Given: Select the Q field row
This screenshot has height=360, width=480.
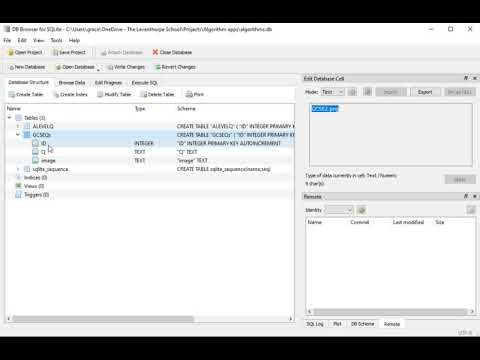Looking at the screenshot, I should 150,152.
